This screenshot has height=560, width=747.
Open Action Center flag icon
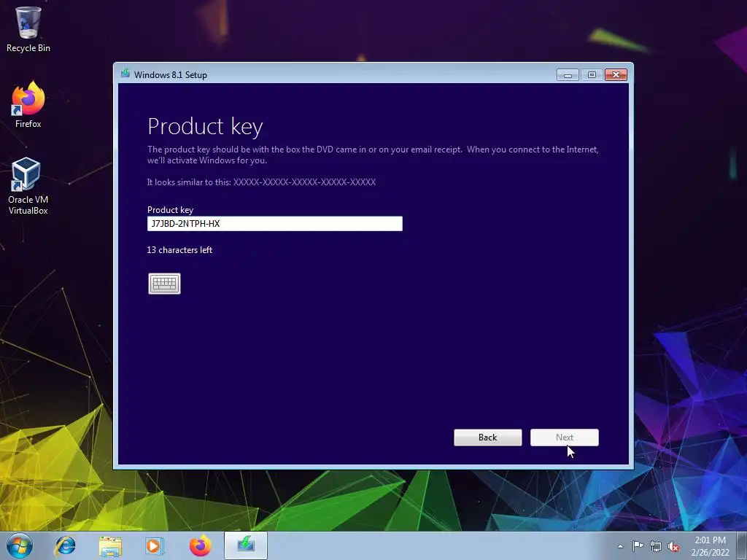[x=638, y=545]
